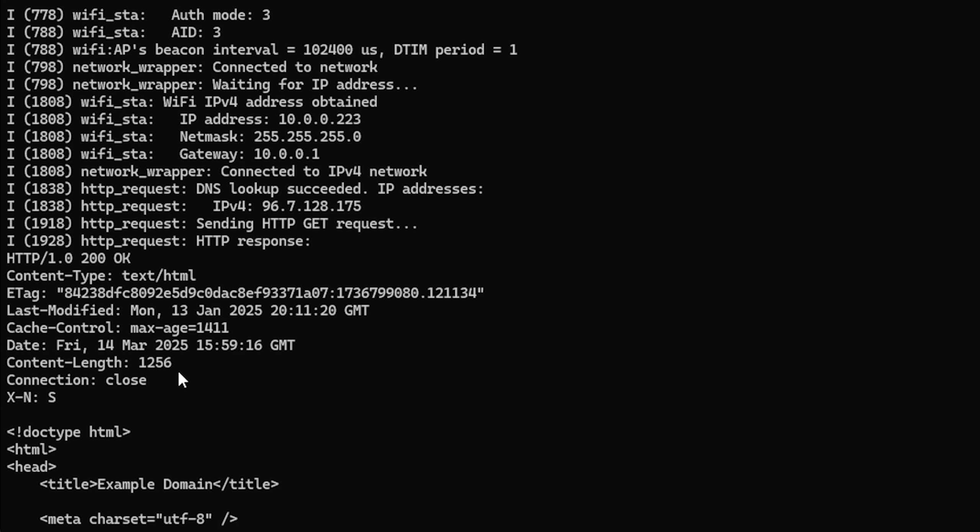Click the Date Fri, 14 Mar 2025 line

[150, 345]
